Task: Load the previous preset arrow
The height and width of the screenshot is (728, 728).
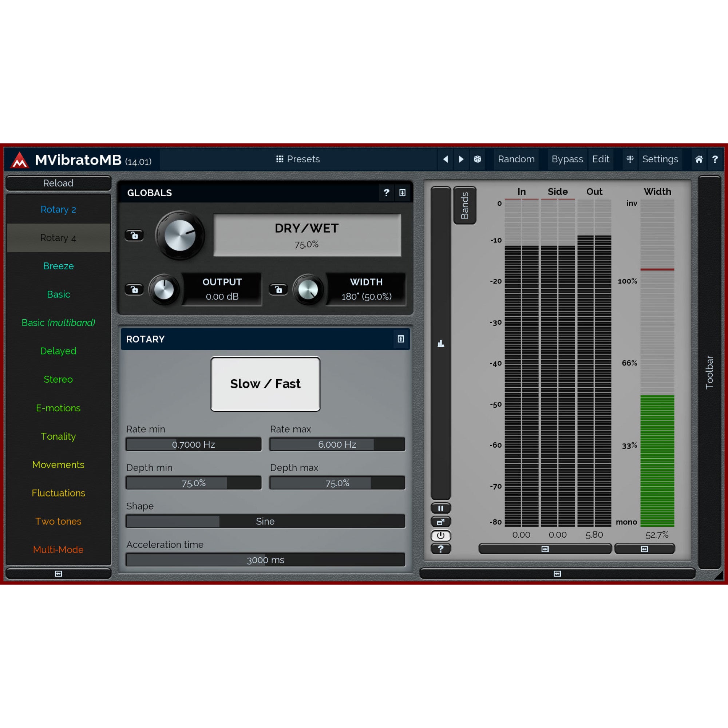Action: (446, 159)
